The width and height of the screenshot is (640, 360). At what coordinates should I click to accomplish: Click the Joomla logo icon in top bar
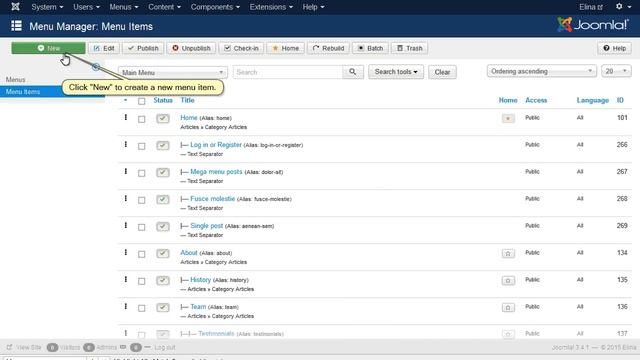pyautogui.click(x=15, y=7)
